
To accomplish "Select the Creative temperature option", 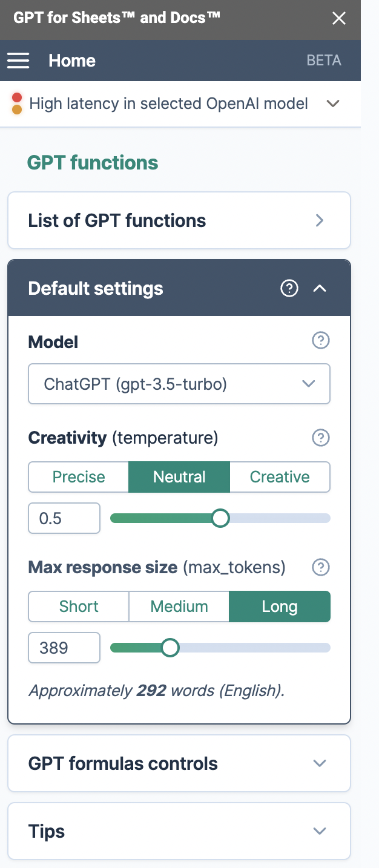I will point(280,477).
